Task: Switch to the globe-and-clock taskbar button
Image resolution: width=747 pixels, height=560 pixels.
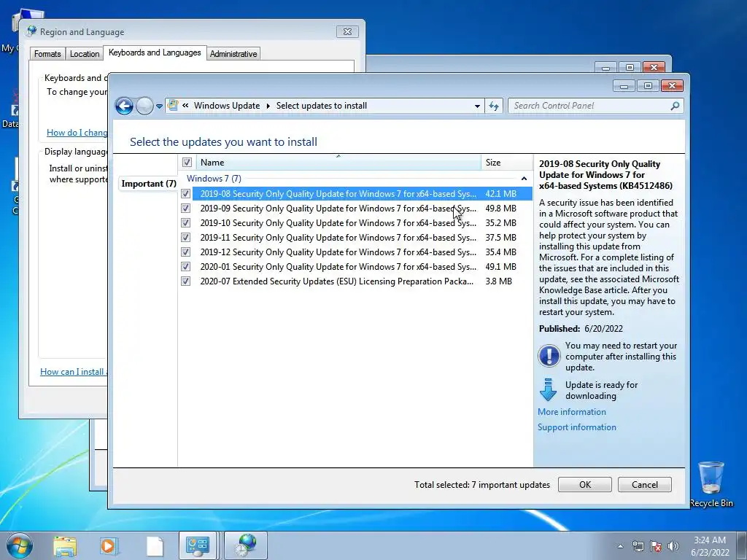Action: tap(245, 545)
